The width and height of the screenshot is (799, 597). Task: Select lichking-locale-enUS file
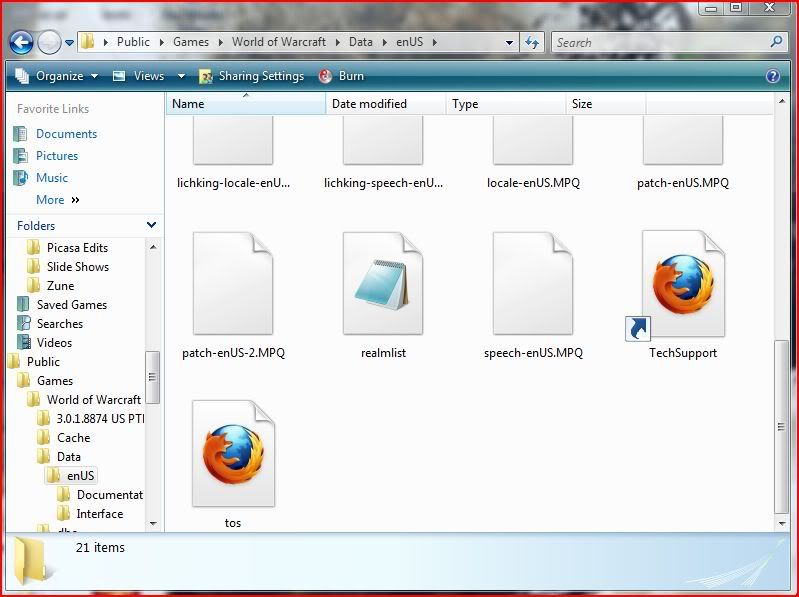pos(233,153)
